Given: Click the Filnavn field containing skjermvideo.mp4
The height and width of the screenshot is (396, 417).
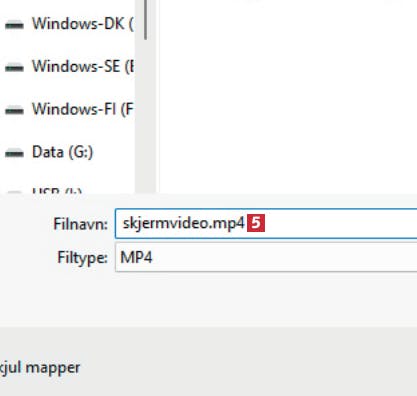Looking at the screenshot, I should (x=266, y=223).
